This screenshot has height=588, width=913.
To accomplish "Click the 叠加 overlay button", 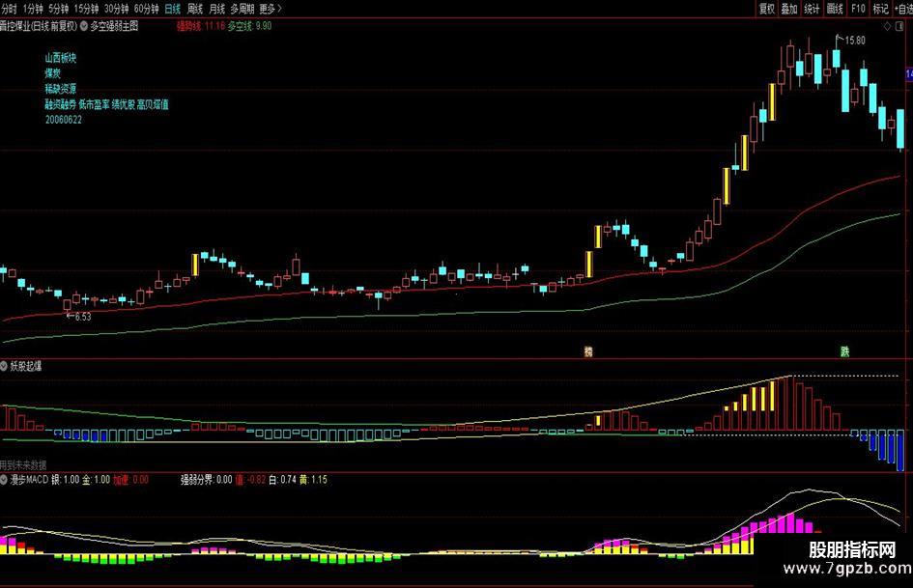I will tap(789, 9).
